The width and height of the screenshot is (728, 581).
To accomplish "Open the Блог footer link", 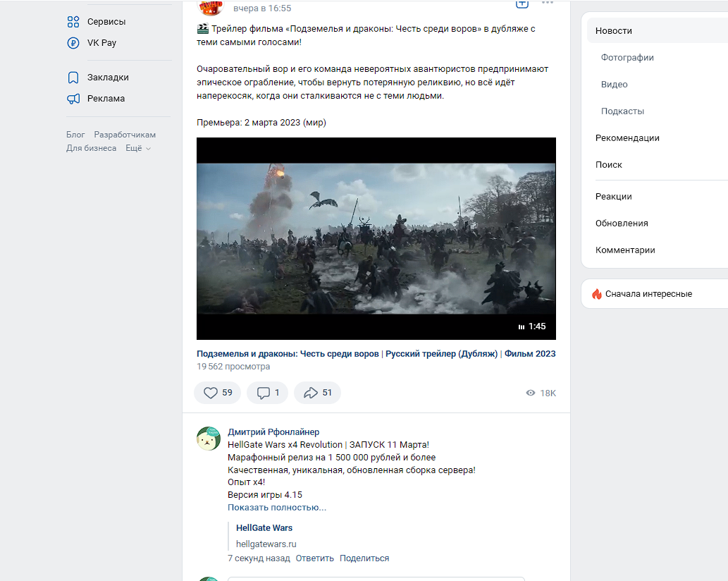I will click(x=75, y=135).
